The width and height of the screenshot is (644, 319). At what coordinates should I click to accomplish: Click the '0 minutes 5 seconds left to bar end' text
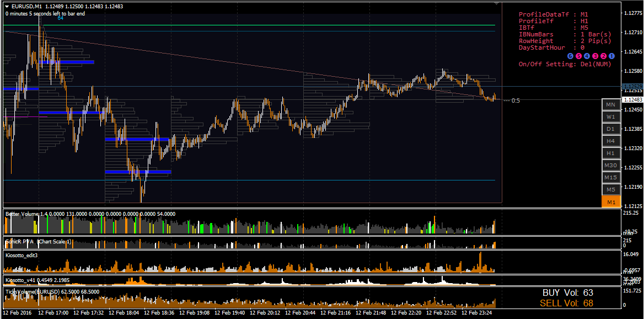pyautogui.click(x=45, y=14)
